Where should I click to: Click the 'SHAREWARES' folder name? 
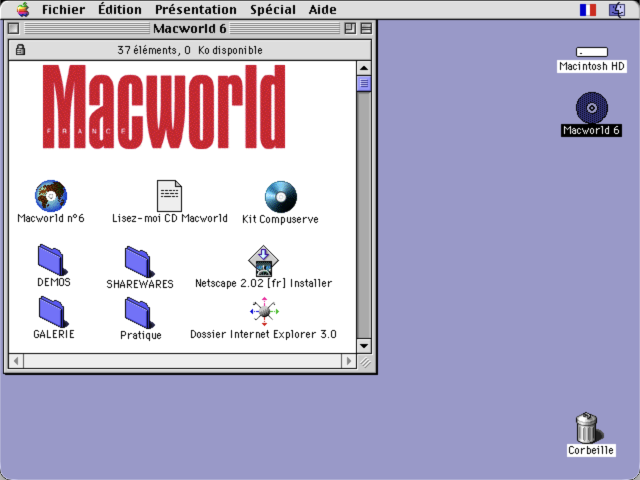pos(140,284)
